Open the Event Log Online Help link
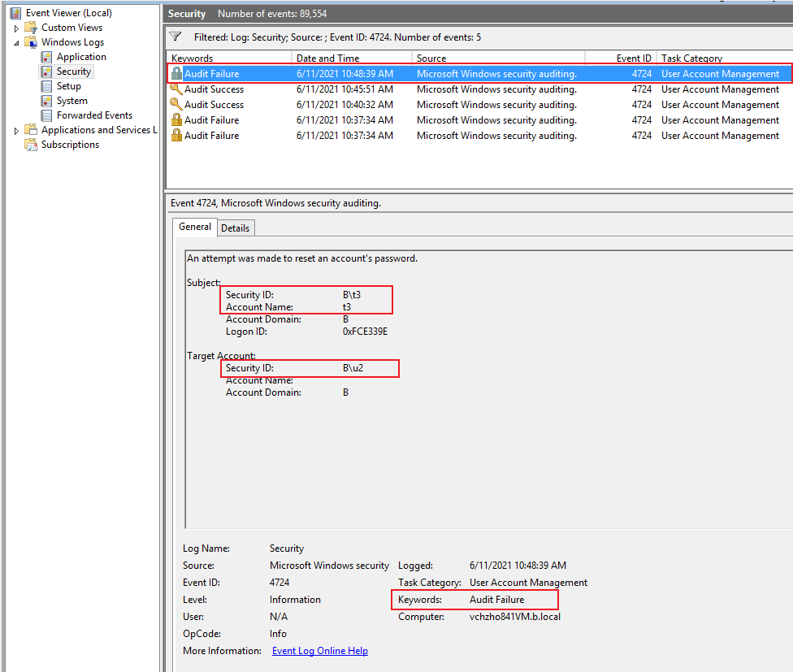Viewport: 793px width, 672px height. (x=320, y=650)
